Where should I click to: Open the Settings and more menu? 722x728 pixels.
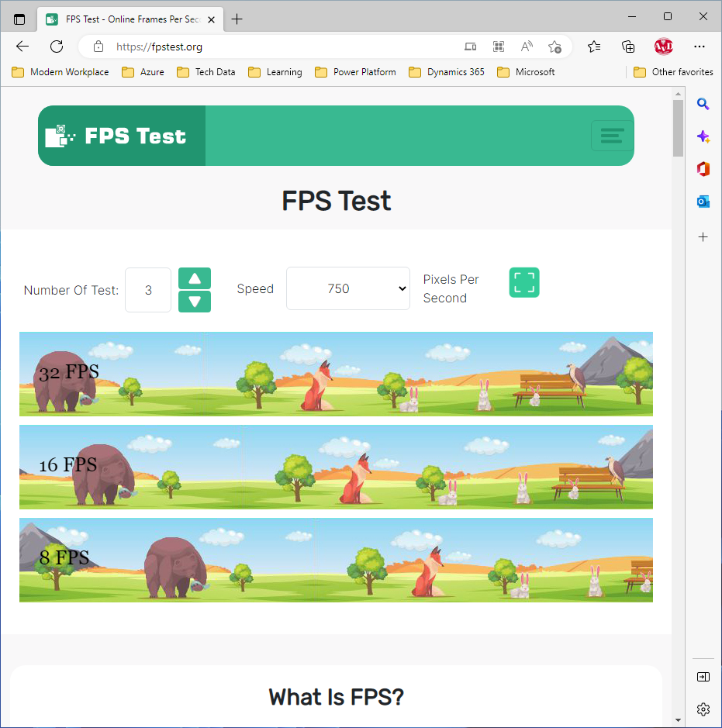tap(700, 47)
